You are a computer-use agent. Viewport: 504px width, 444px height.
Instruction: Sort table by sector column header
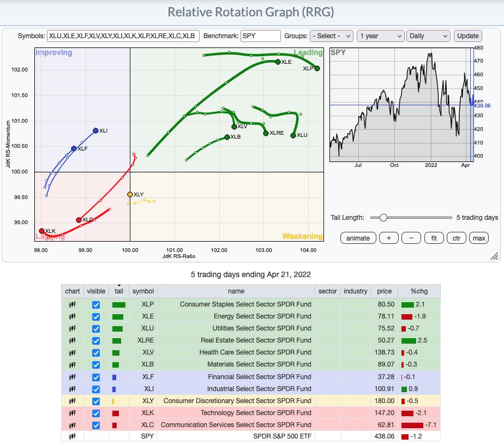tap(327, 291)
